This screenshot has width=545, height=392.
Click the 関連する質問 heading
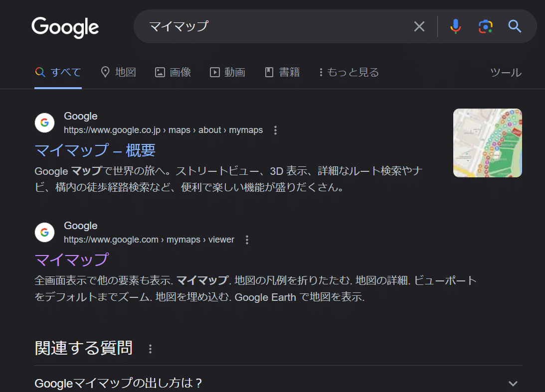[x=83, y=348]
